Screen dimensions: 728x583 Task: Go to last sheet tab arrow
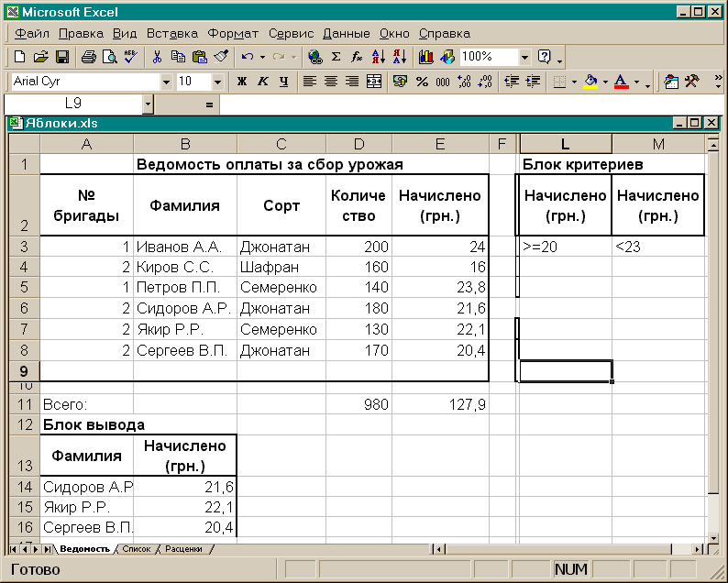(47, 550)
